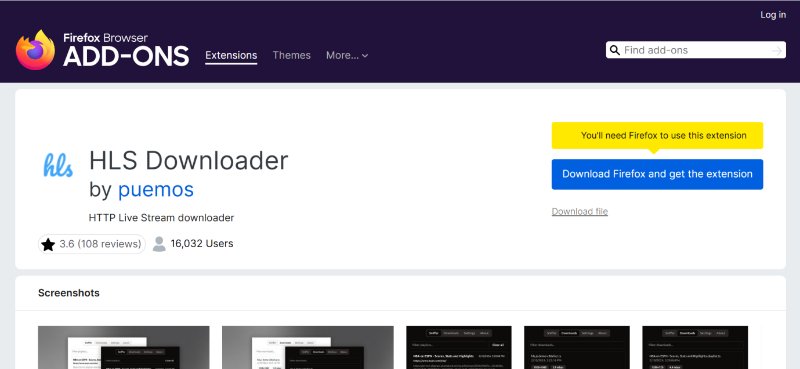Click the HLS Downloader extension icon
The height and width of the screenshot is (369, 800).
point(58,165)
